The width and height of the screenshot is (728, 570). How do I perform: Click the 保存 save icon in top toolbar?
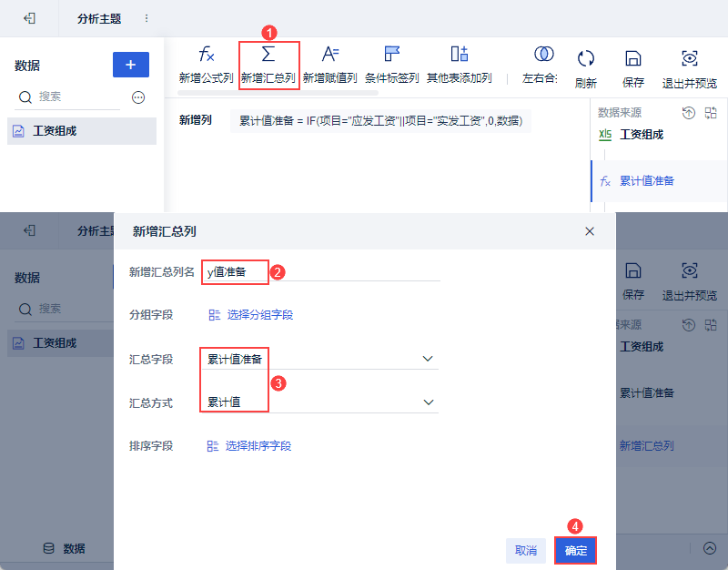point(633,58)
